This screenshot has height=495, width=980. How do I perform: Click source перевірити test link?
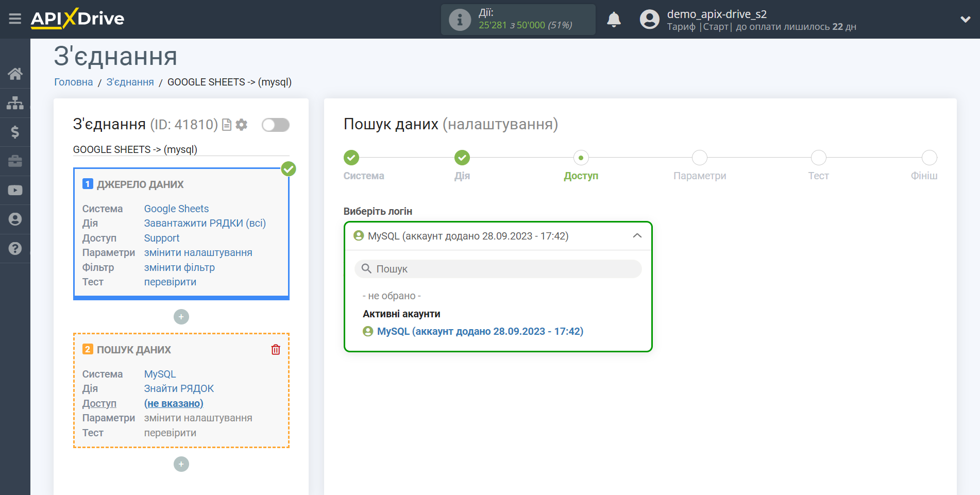click(170, 282)
